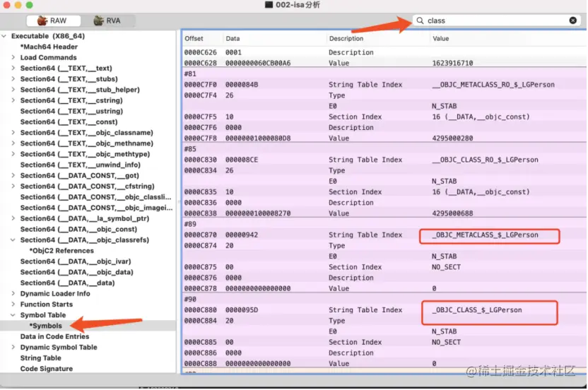The width and height of the screenshot is (588, 390).
Task: Expand Section64 (__TEXT,__text) node
Action: (x=13, y=69)
